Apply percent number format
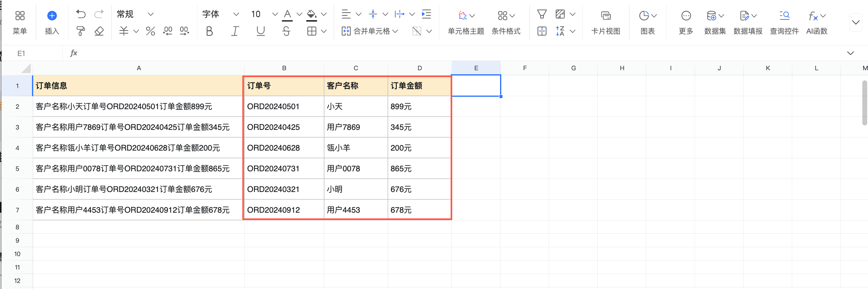Screen dimensions: 868x289 click(x=150, y=31)
